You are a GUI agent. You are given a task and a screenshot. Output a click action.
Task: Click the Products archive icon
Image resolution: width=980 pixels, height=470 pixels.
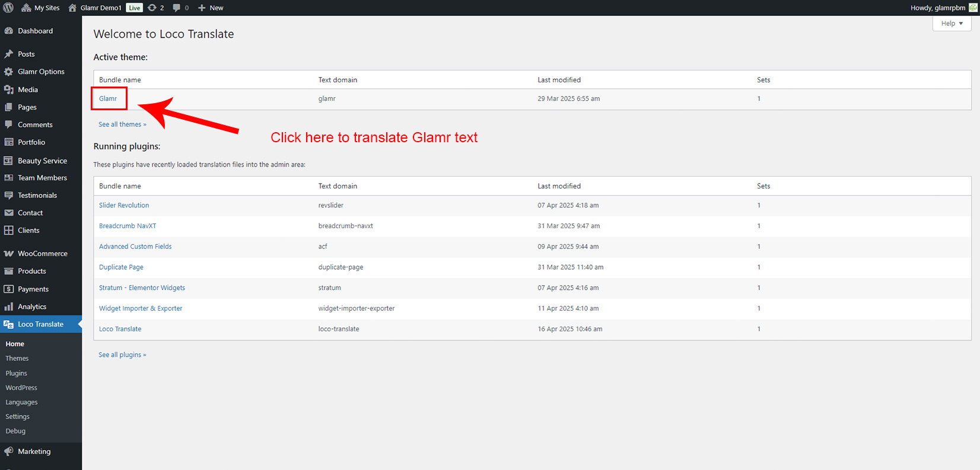pyautogui.click(x=9, y=271)
